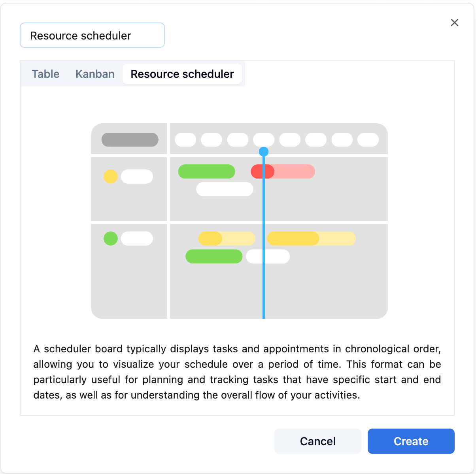
Task: Click the green resource circle in the preview
Action: 111,239
